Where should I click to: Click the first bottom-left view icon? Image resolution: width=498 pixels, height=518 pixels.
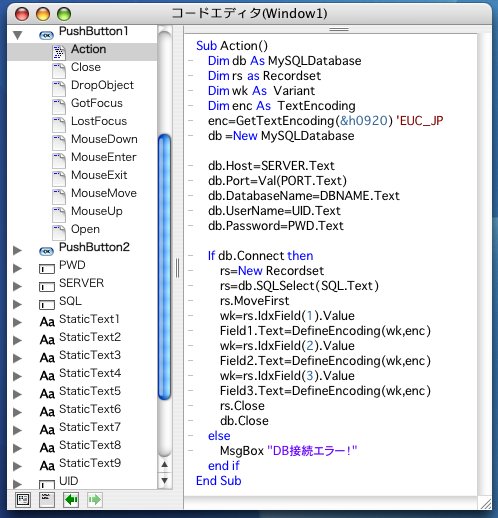coord(23,500)
